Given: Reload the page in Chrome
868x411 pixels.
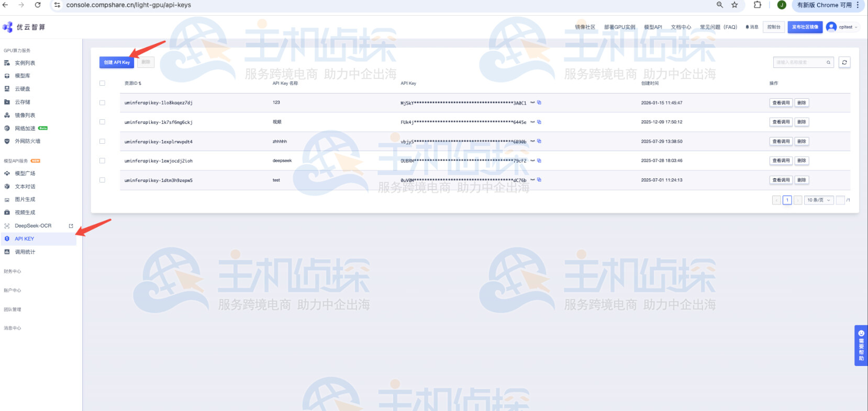Looking at the screenshot, I should coord(38,5).
